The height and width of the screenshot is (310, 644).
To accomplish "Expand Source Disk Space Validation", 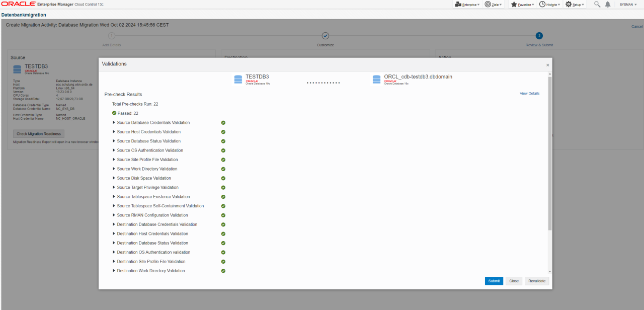I will point(114,178).
